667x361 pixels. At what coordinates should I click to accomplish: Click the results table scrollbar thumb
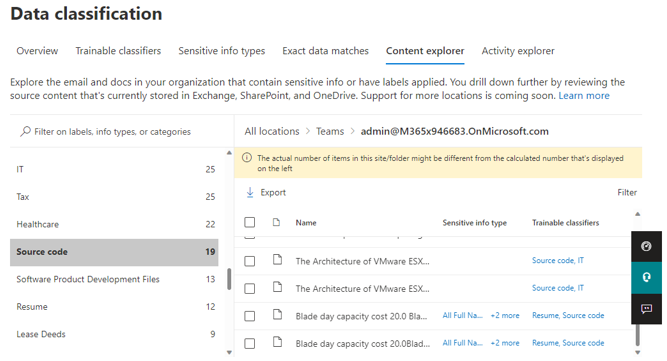[x=637, y=335]
